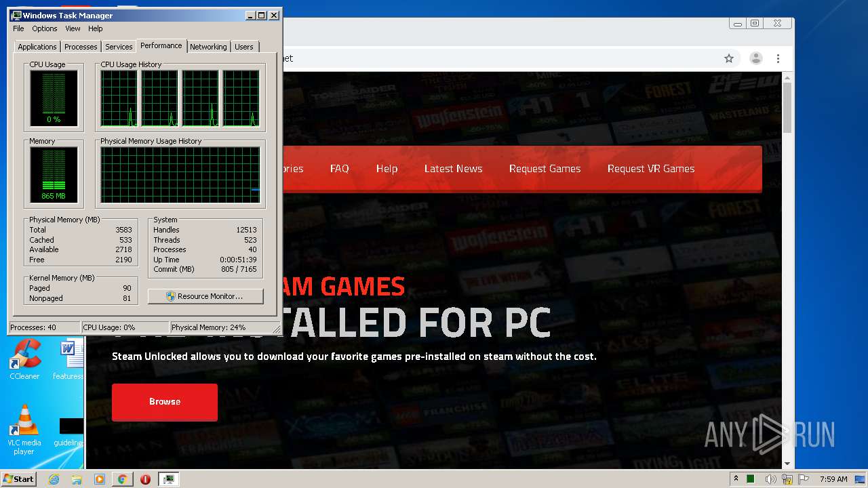
Task: Click the CPU Usage 0% gauge
Action: pos(54,98)
